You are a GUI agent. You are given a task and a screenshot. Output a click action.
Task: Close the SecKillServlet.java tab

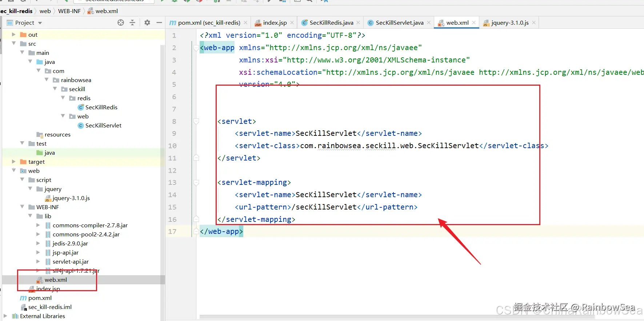(429, 23)
